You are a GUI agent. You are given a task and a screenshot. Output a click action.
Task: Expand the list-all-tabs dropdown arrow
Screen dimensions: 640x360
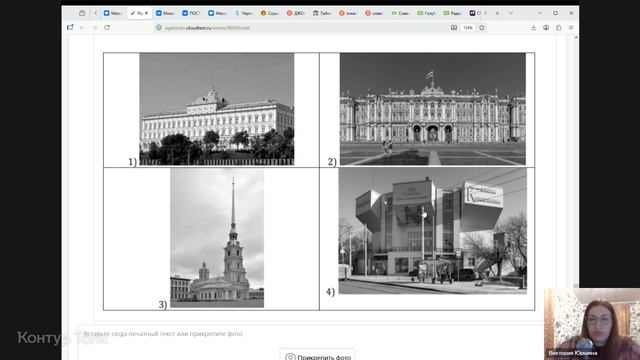(x=511, y=13)
